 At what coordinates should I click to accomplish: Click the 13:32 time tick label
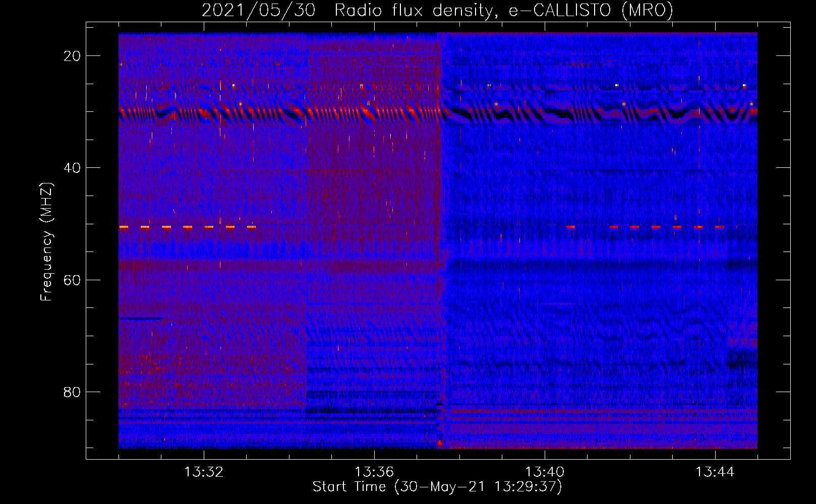point(204,472)
